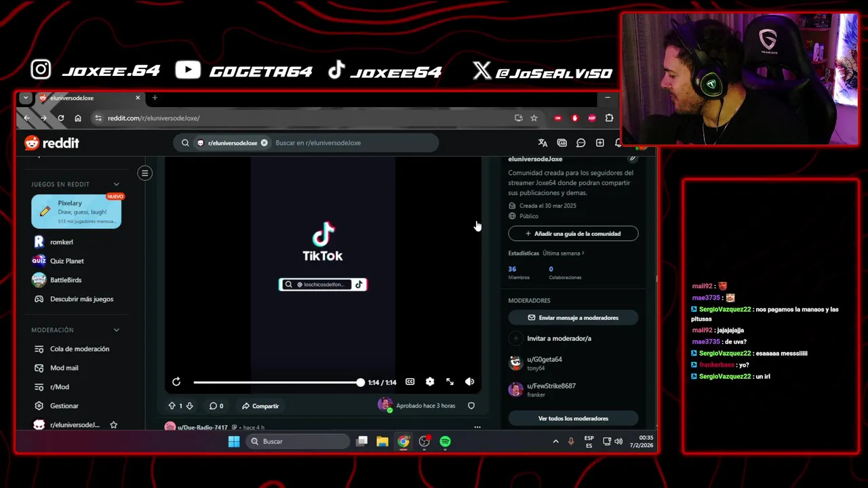This screenshot has height=488, width=868.
Task: Click taskbar Buscar search box
Action: tap(298, 442)
